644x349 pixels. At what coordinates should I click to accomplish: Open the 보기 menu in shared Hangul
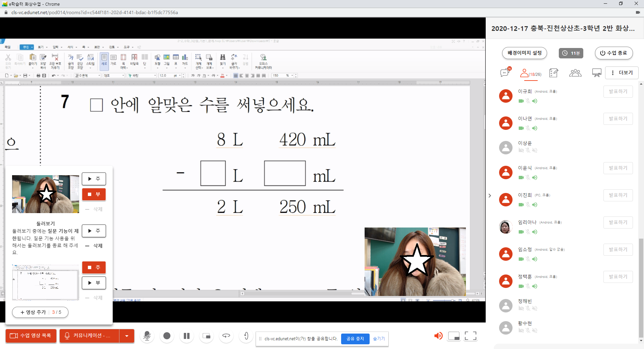click(x=42, y=47)
